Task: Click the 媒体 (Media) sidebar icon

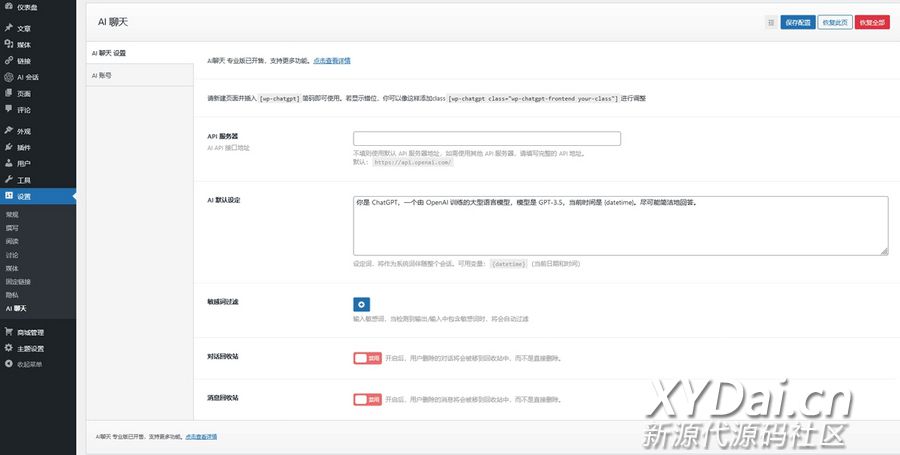Action: [9, 44]
